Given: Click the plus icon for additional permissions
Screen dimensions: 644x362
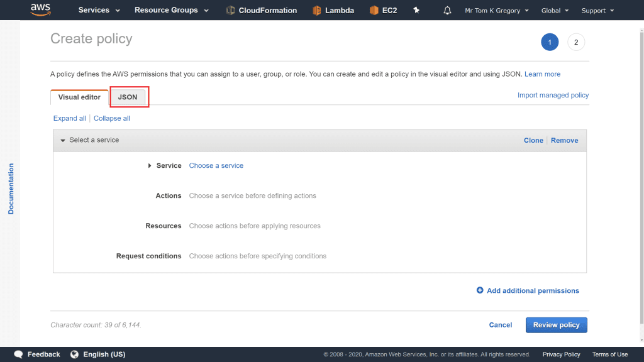Looking at the screenshot, I should [x=480, y=290].
